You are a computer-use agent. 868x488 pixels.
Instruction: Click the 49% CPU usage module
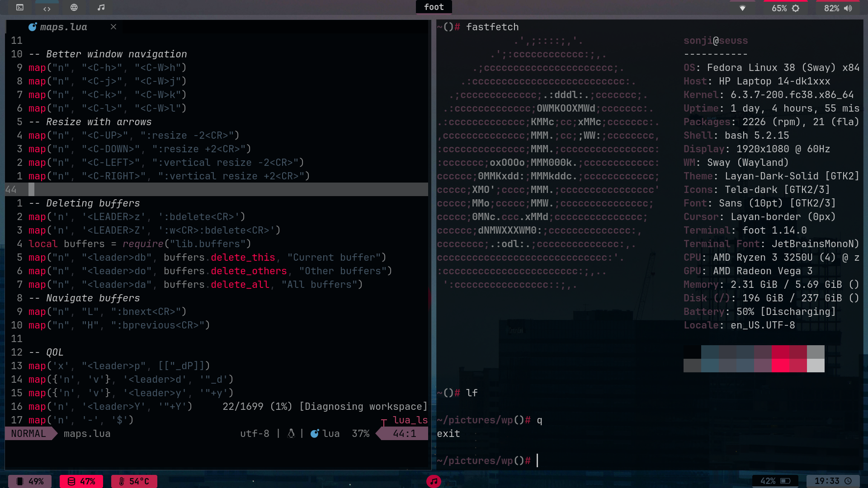pyautogui.click(x=30, y=481)
